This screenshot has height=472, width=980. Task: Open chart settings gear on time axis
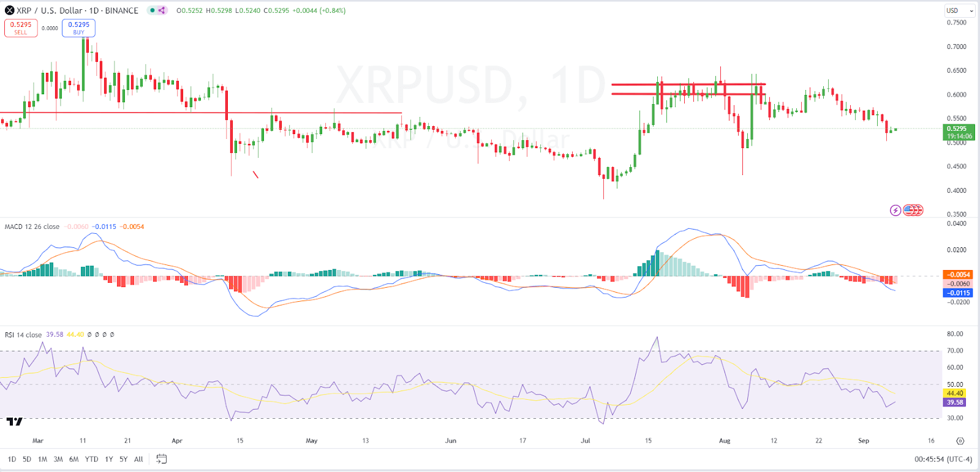click(x=960, y=441)
